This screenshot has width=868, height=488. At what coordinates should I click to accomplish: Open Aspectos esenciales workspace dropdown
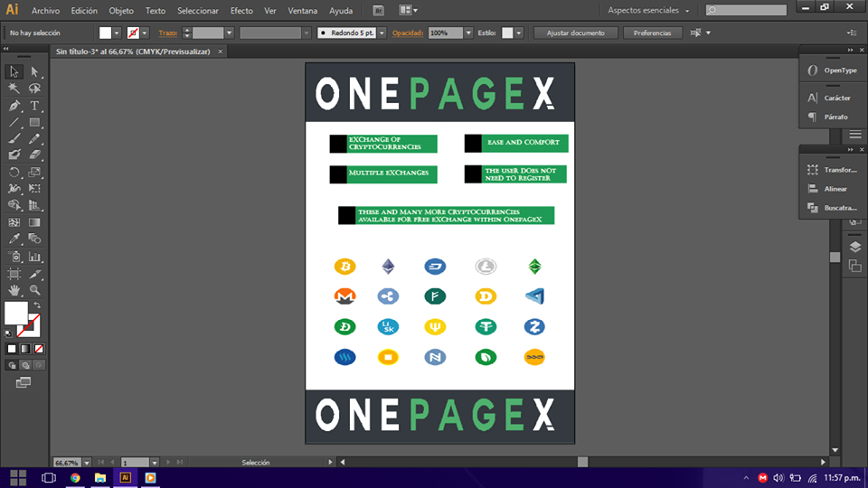point(649,11)
